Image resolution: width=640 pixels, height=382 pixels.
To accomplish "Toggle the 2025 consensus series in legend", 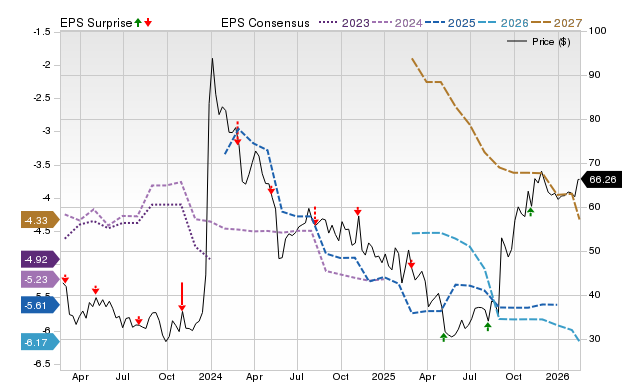I will pyautogui.click(x=450, y=23).
